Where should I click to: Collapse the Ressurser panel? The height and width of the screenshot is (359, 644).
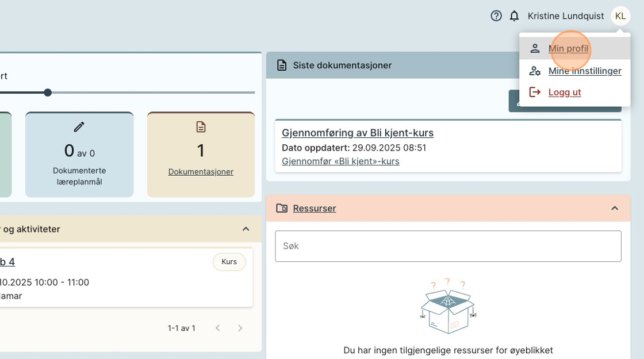[x=615, y=208]
